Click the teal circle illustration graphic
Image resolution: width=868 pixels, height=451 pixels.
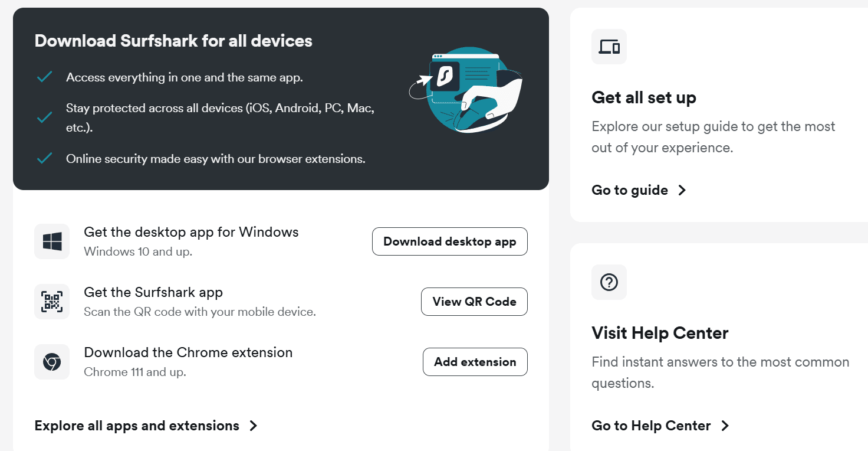coord(469,89)
